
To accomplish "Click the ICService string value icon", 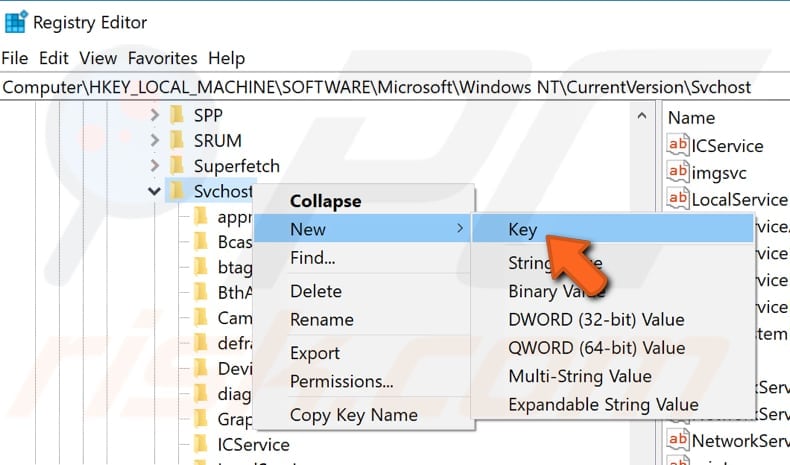I will click(678, 145).
